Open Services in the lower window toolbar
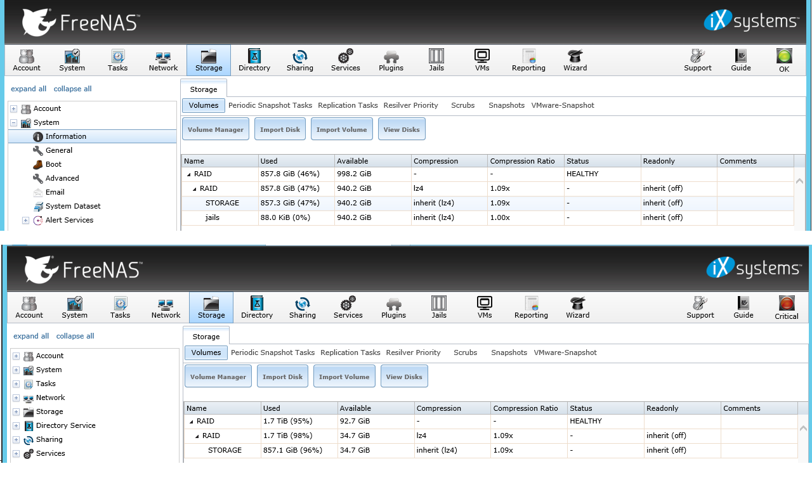Image resolution: width=812 pixels, height=504 pixels. [348, 307]
